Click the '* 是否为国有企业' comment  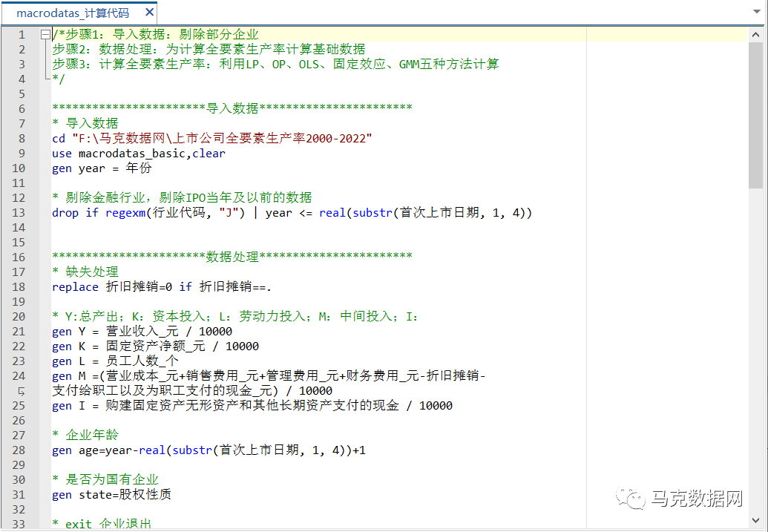pos(105,479)
